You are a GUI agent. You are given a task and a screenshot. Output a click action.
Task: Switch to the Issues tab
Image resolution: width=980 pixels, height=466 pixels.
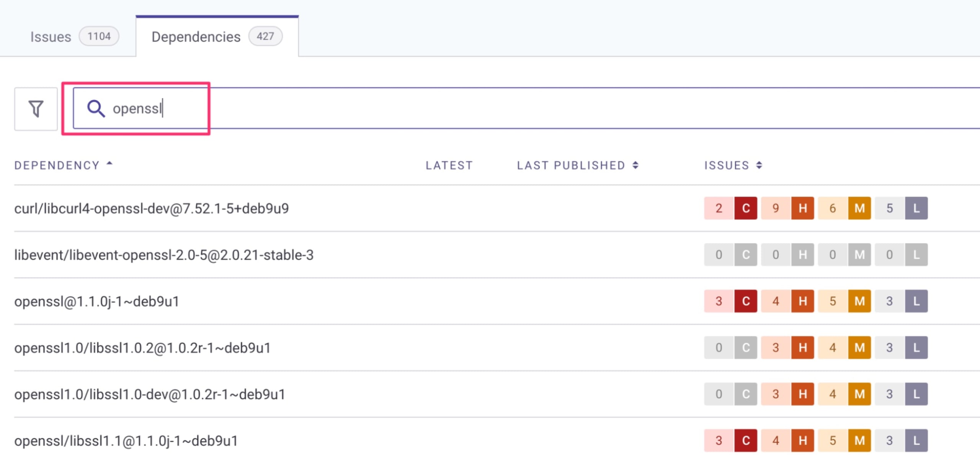click(x=74, y=37)
